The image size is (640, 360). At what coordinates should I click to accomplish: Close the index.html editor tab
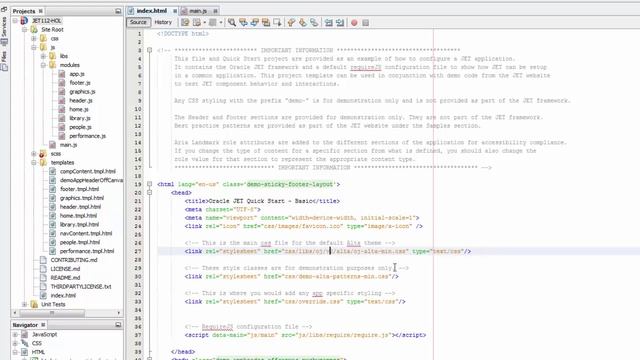175,11
